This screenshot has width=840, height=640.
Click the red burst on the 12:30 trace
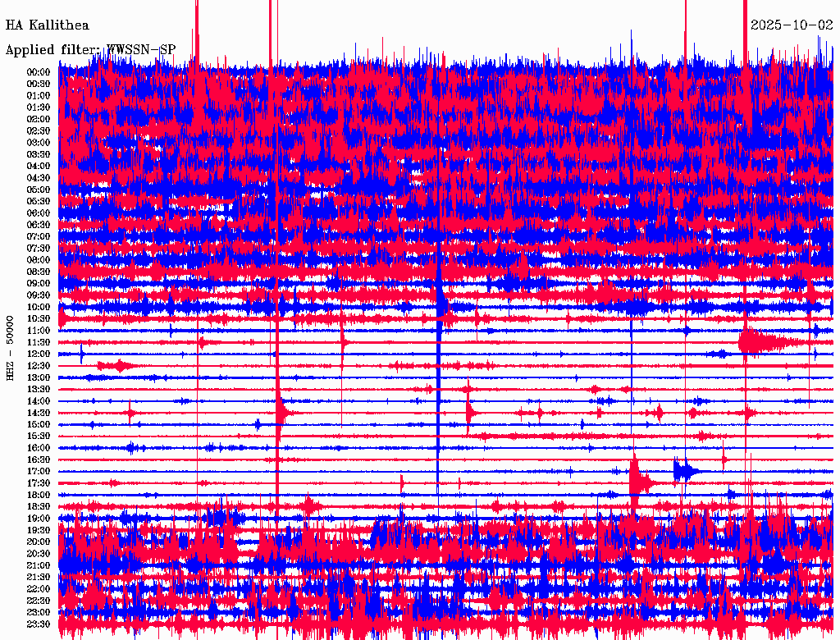coord(116,365)
